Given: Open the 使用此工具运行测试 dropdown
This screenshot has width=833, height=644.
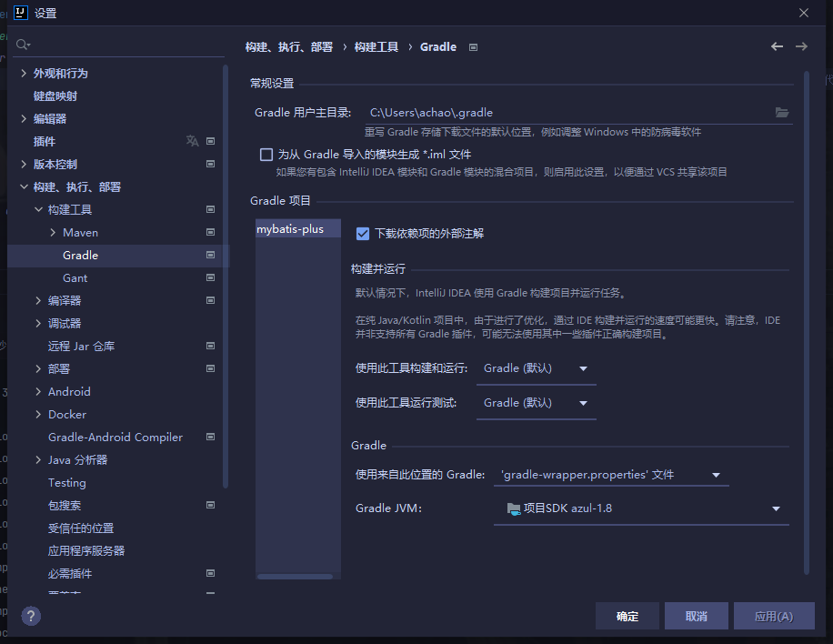Looking at the screenshot, I should pos(536,403).
